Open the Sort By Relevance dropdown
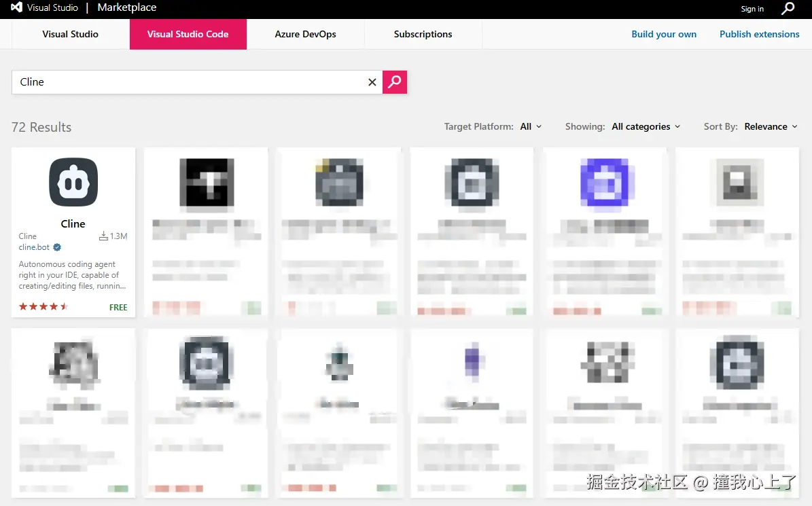 (x=771, y=126)
